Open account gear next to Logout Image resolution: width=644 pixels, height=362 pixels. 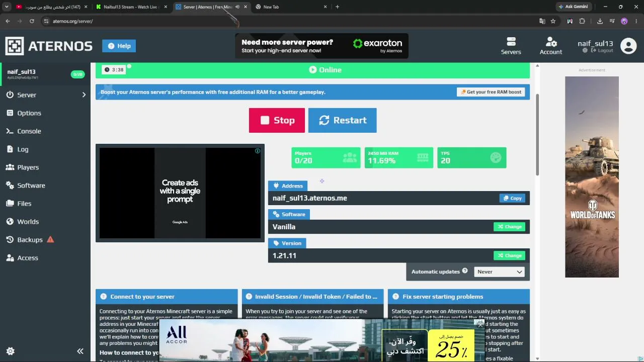pyautogui.click(x=585, y=50)
